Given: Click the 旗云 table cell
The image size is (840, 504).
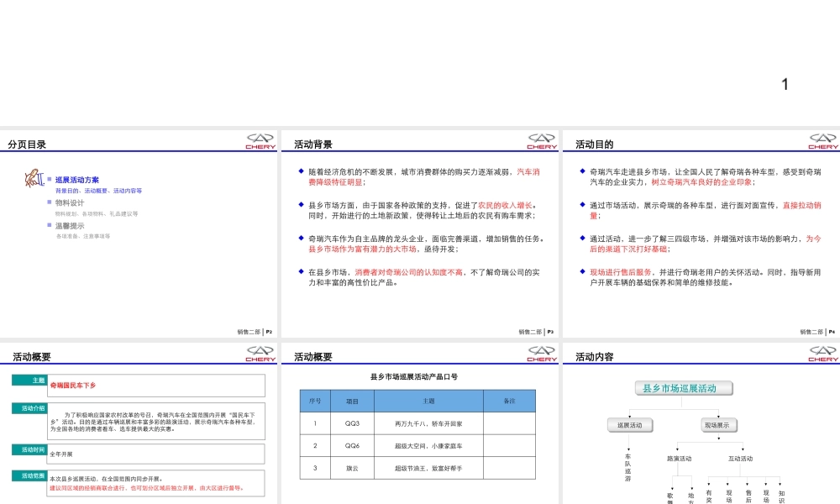Looking at the screenshot, I should [352, 468].
